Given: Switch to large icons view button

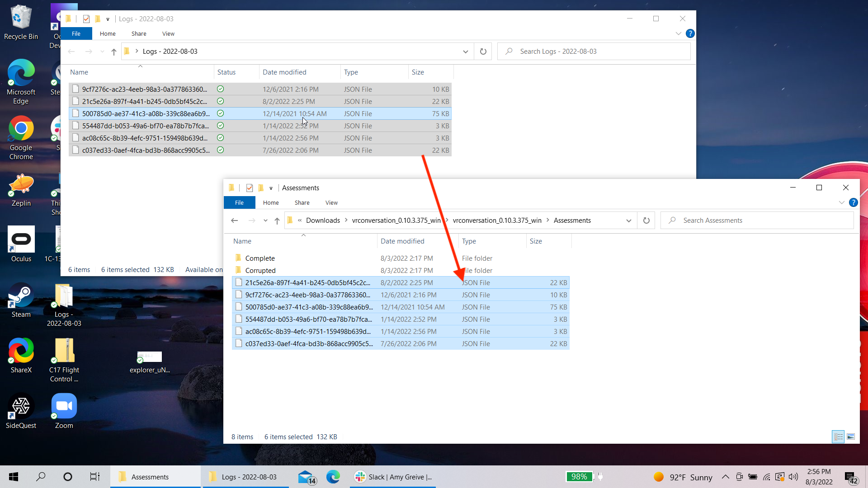Looking at the screenshot, I should pyautogui.click(x=851, y=436).
